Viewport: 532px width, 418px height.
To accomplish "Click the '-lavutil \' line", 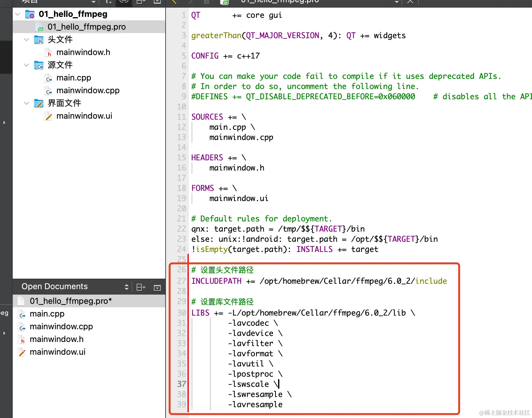I will pyautogui.click(x=251, y=364).
